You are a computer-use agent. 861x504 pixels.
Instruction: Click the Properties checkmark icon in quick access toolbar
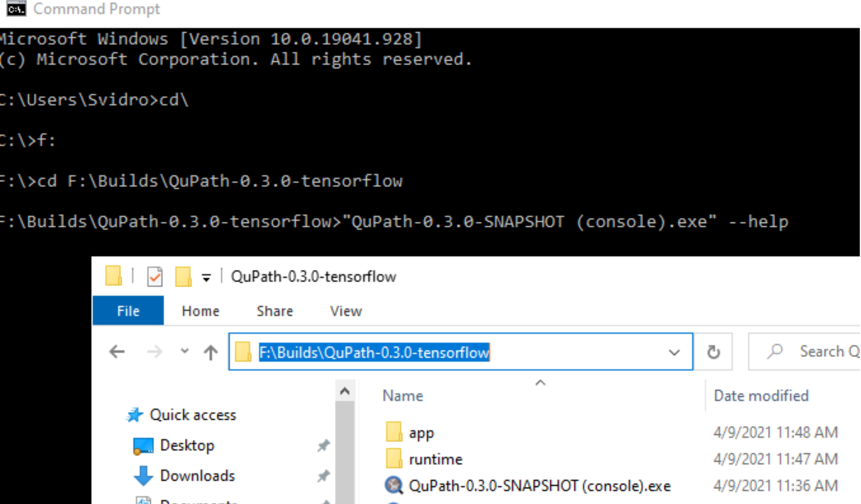pyautogui.click(x=154, y=277)
